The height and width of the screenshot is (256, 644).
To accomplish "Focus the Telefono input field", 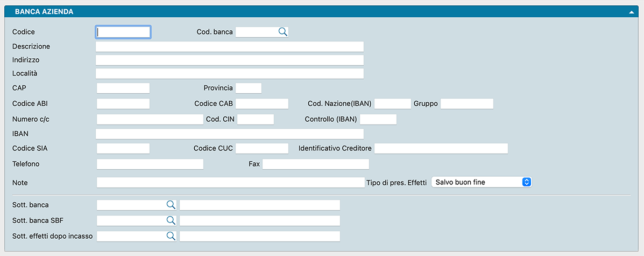I will [150, 164].
